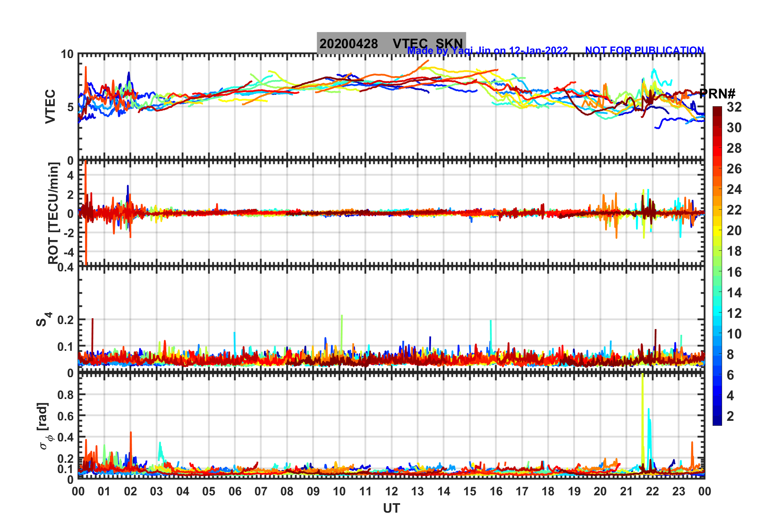Click the plot title '20200428 VTEC SKN'
The image size is (783, 532).
(391, 43)
